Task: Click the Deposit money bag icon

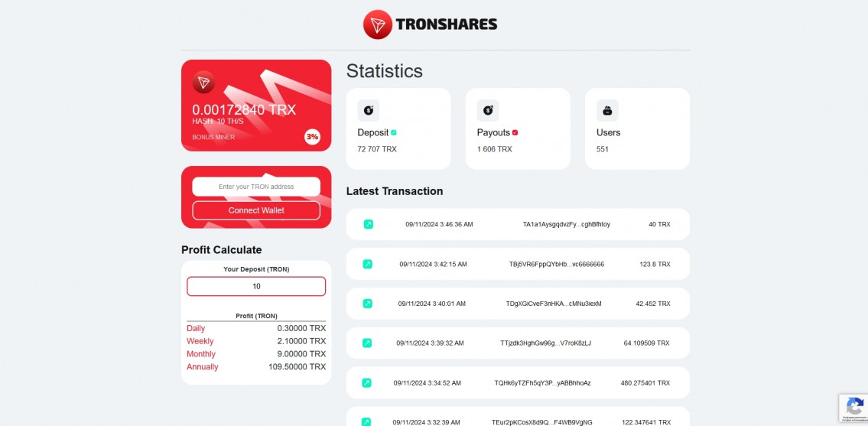Action: click(x=369, y=110)
